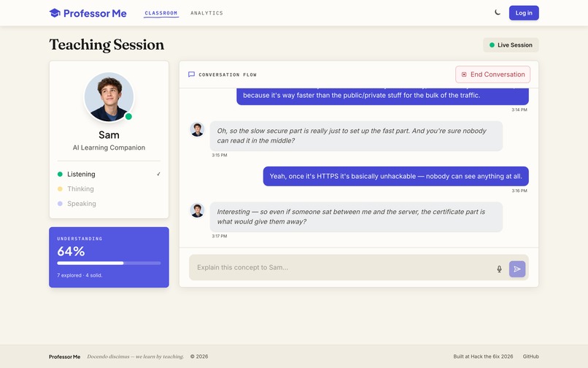
Task: Click the '7 explored · 4 solid.' text
Action: [x=80, y=275]
